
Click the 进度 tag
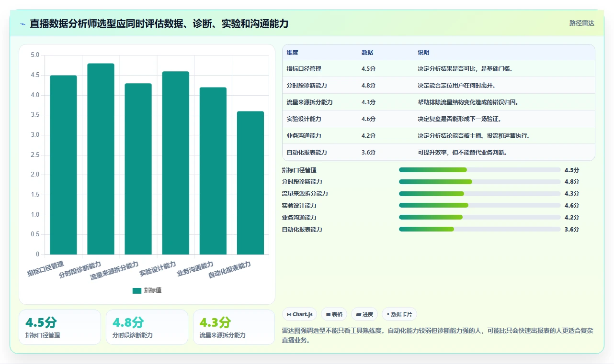tap(364, 314)
